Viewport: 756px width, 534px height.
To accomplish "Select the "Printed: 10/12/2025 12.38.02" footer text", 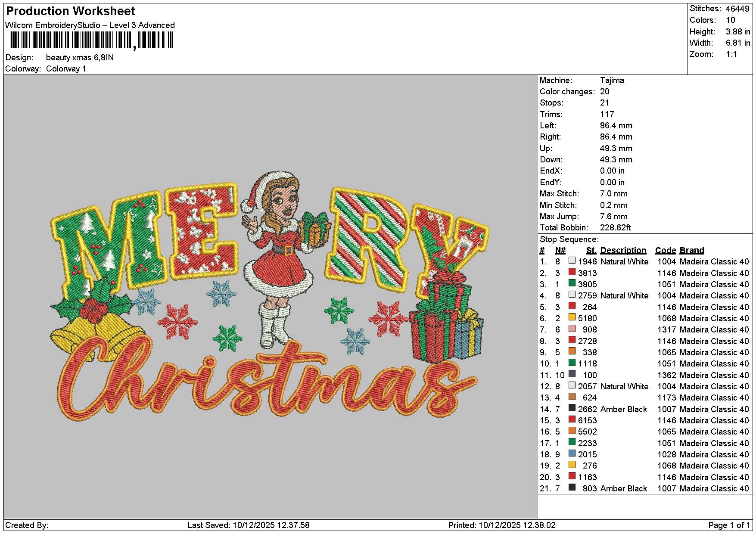I will click(502, 525).
